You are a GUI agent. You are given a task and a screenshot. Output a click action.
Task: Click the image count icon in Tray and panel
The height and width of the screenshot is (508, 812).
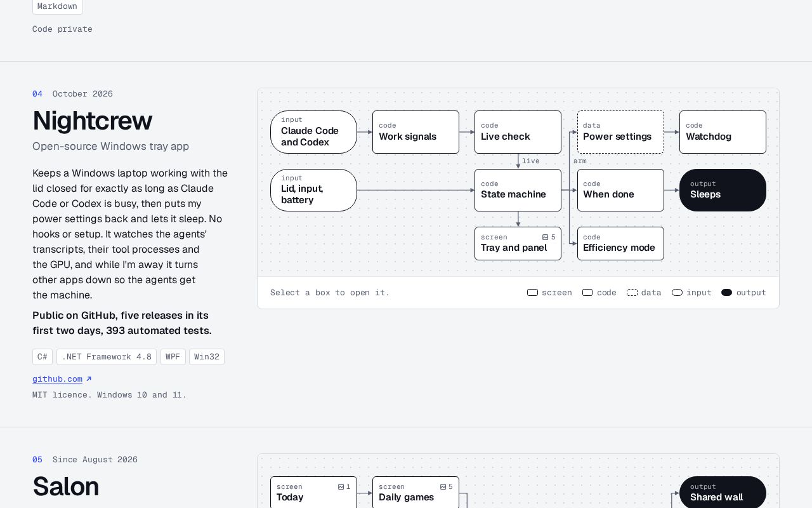coord(545,237)
